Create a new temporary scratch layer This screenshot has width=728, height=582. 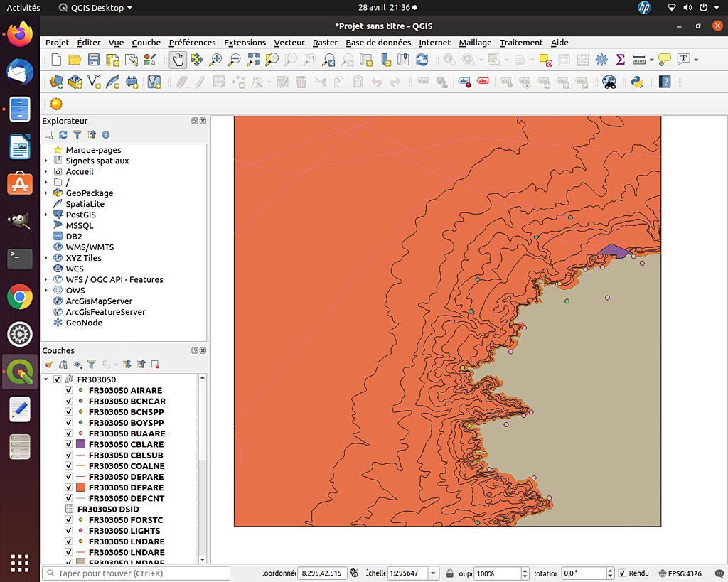pos(132,82)
